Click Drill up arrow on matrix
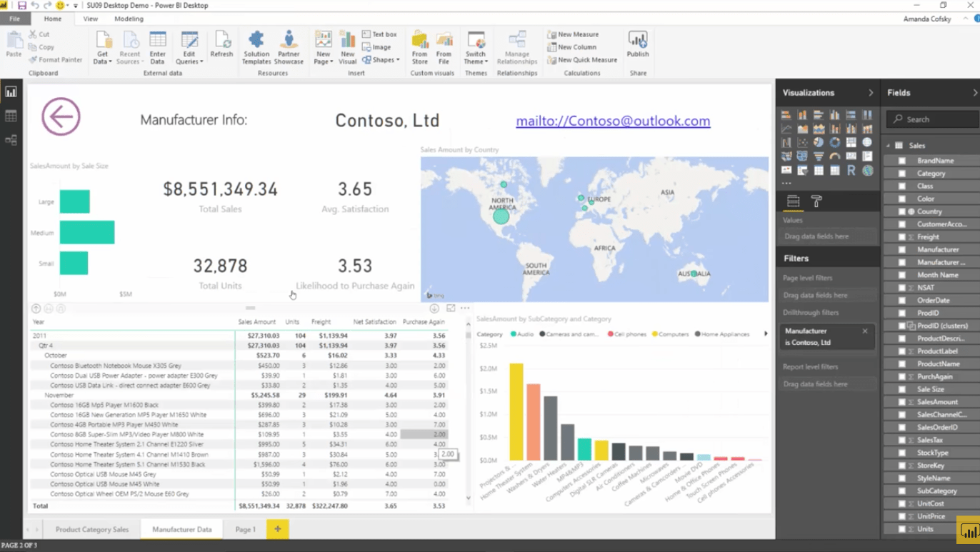The image size is (980, 552). (x=36, y=308)
